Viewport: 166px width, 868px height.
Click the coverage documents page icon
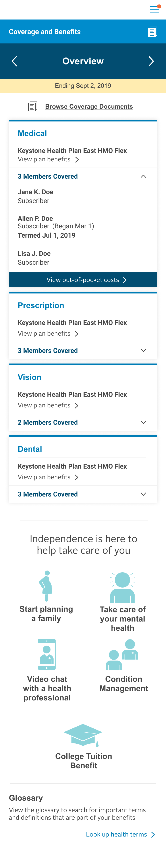(33, 106)
